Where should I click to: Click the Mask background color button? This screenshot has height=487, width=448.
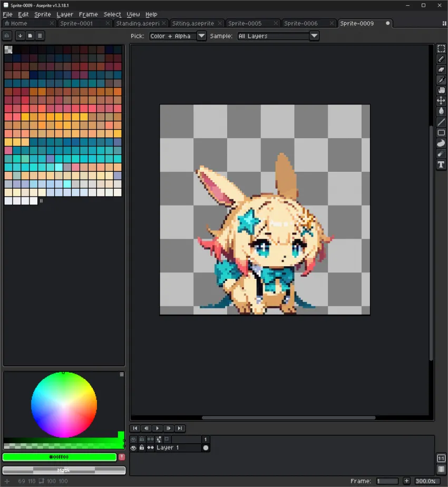click(x=64, y=470)
